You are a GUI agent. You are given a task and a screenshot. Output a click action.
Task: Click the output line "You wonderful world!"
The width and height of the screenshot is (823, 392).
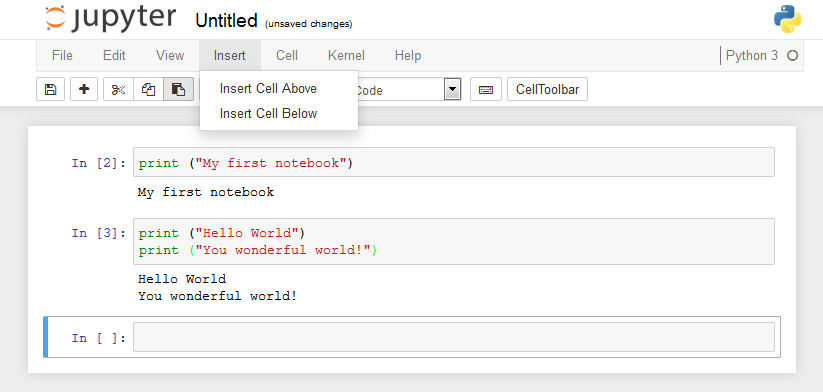click(218, 296)
